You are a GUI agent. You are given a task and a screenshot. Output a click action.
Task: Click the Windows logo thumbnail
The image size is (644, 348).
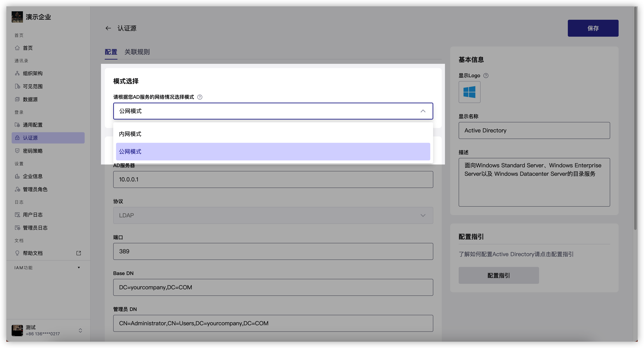(x=469, y=92)
